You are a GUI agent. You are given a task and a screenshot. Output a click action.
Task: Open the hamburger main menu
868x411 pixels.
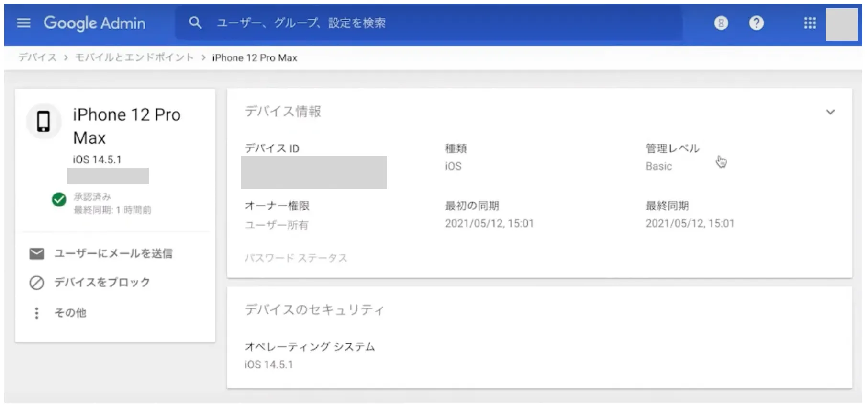coord(23,23)
